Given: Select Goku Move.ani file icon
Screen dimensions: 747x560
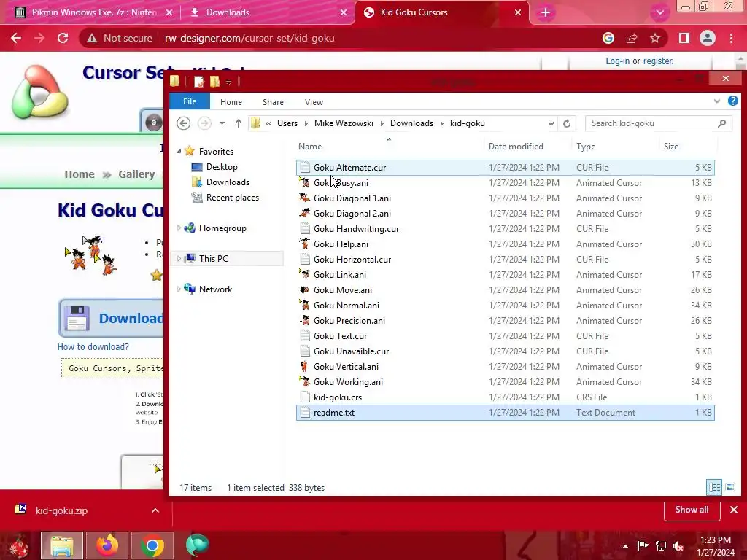Looking at the screenshot, I should point(304,289).
